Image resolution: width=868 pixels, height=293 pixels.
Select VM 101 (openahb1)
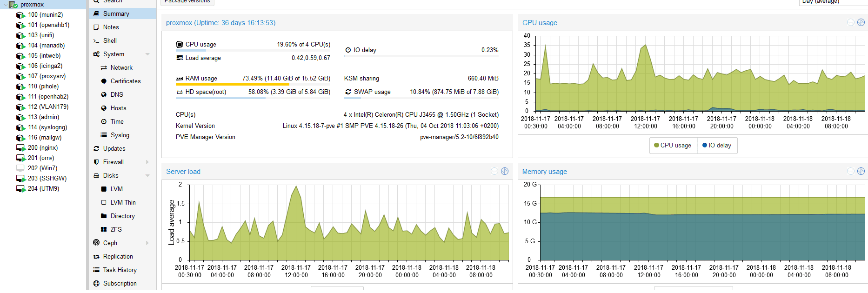click(48, 25)
